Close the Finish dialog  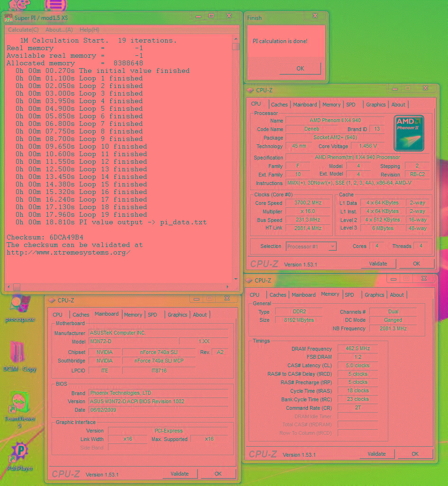pos(315,16)
